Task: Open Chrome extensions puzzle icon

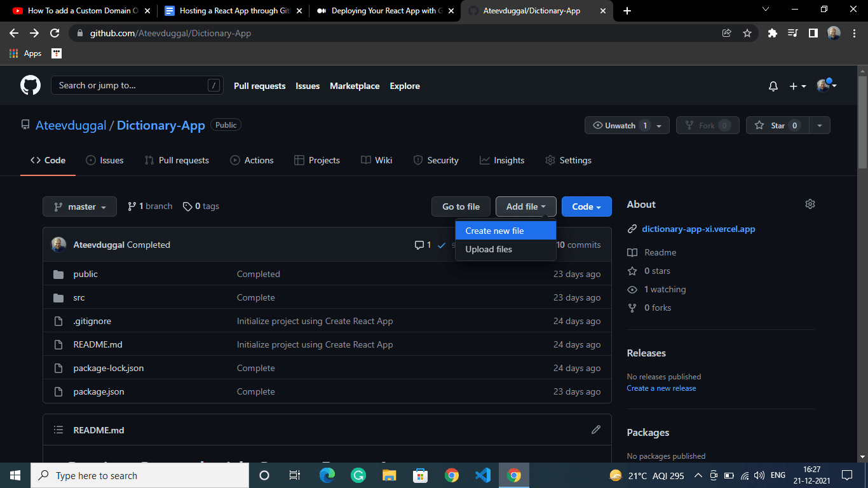Action: pos(773,33)
